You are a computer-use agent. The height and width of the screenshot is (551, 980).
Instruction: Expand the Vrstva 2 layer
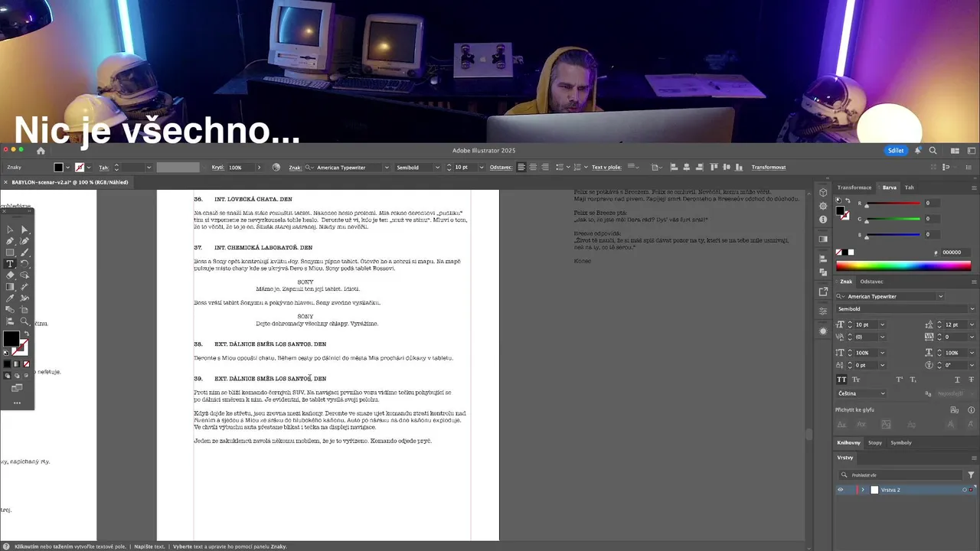863,490
